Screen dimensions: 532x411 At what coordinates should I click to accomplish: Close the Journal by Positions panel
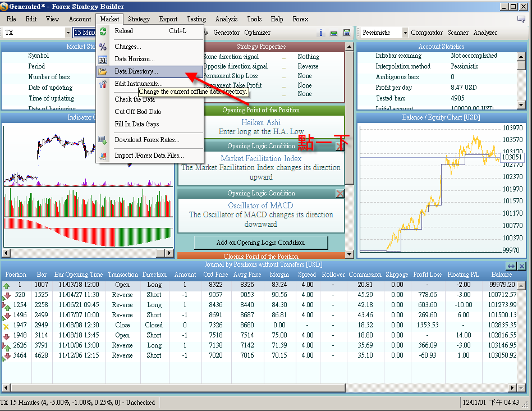[522, 266]
